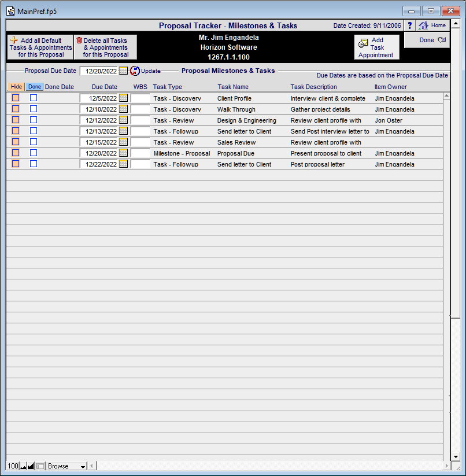
Task: Click the 'Design & Engineering' task name
Action: tap(247, 120)
